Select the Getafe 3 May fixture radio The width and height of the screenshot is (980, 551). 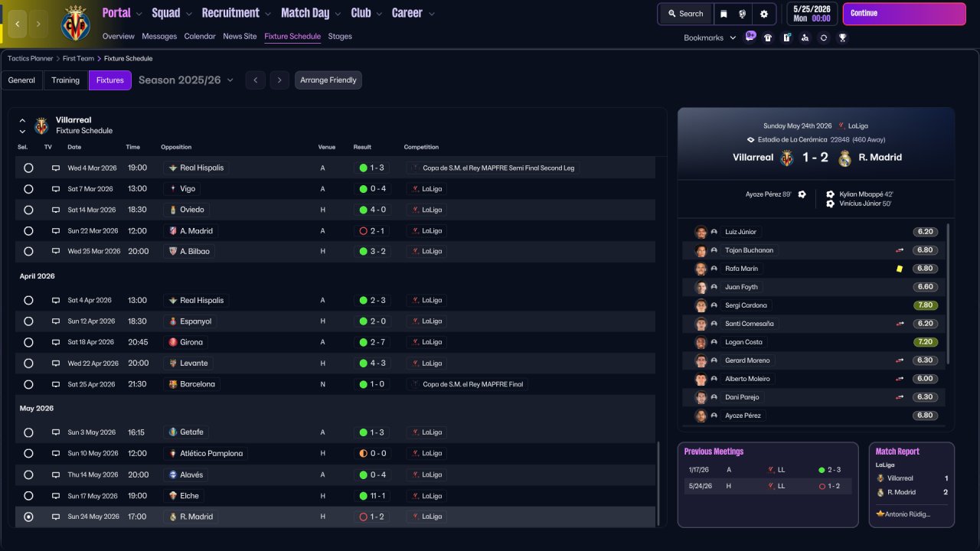click(28, 432)
